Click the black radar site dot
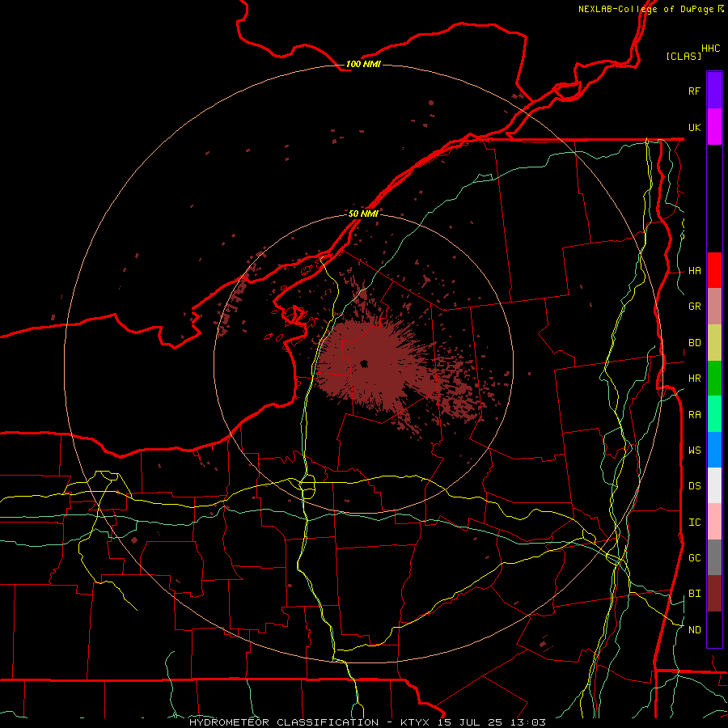Image resolution: width=728 pixels, height=728 pixels. pyautogui.click(x=364, y=363)
